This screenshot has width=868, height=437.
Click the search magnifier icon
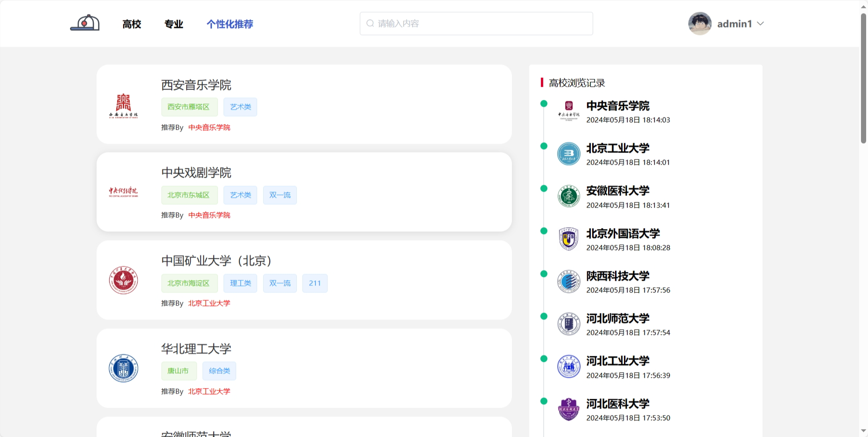[370, 23]
